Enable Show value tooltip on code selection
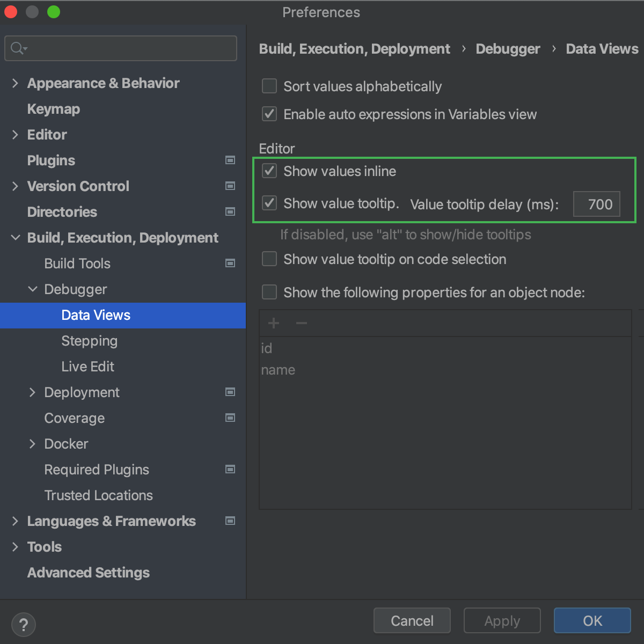The image size is (644, 644). pos(269,259)
